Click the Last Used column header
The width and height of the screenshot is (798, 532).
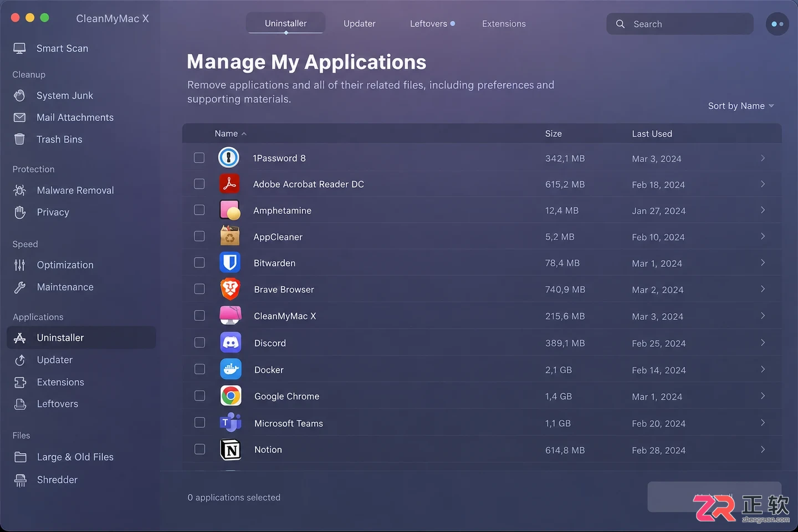pos(652,134)
